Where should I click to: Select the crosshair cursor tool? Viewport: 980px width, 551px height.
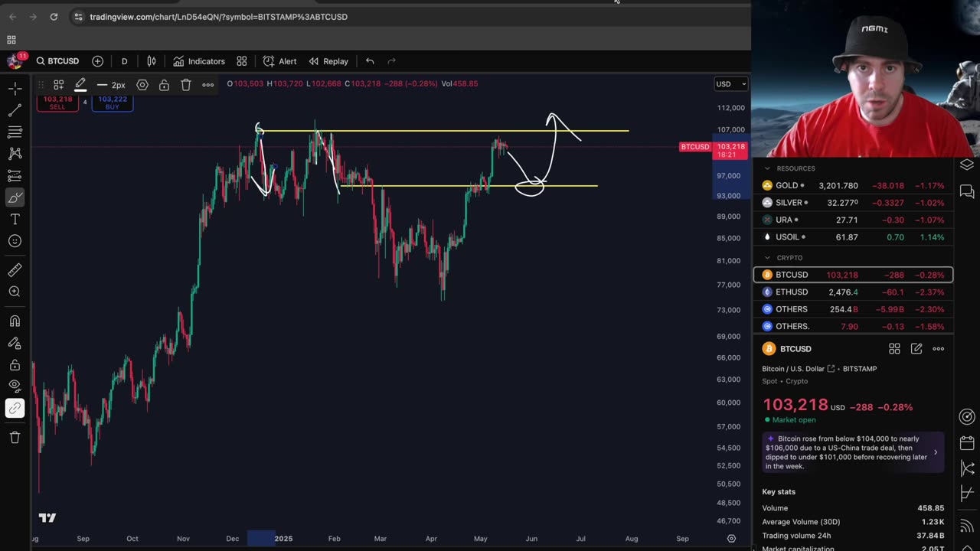(x=15, y=89)
